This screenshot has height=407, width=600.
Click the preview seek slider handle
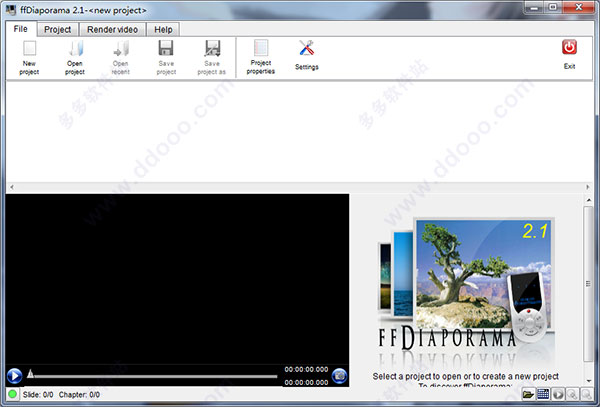[x=30, y=373]
